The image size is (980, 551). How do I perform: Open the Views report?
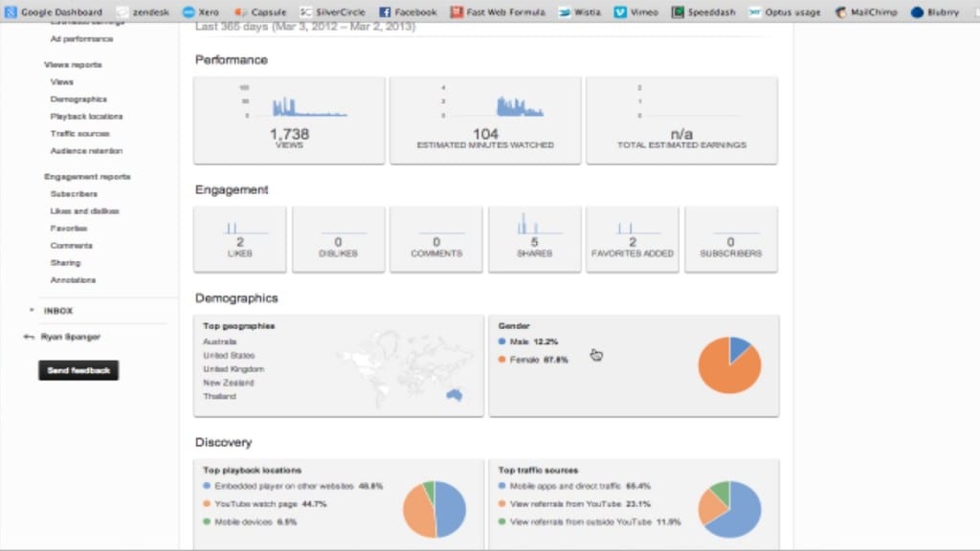(62, 82)
